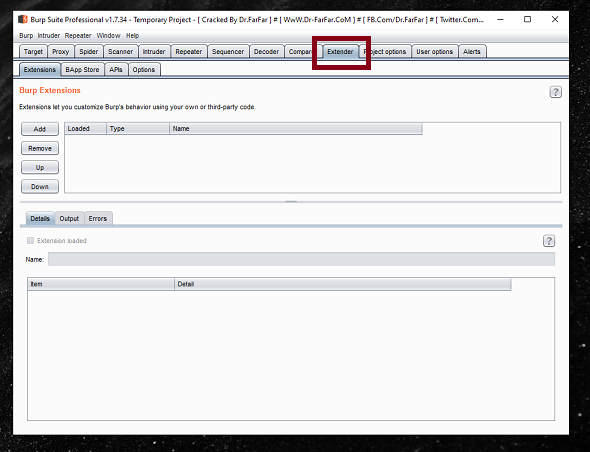Open the Window menu
Image resolution: width=590 pixels, height=452 pixels.
coord(108,36)
